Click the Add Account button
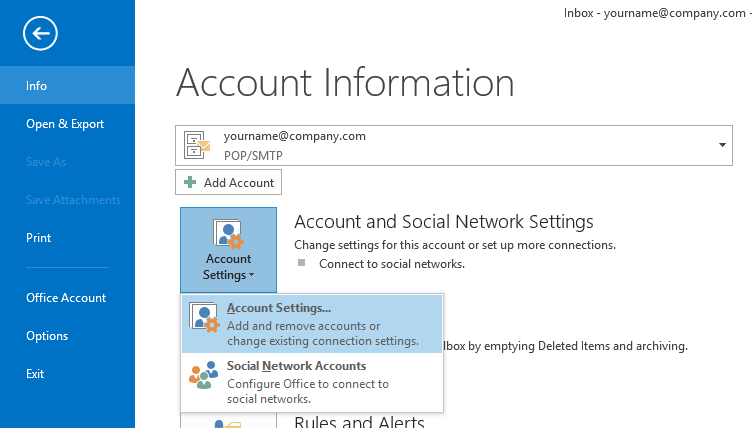This screenshot has height=428, width=752. pyautogui.click(x=228, y=182)
